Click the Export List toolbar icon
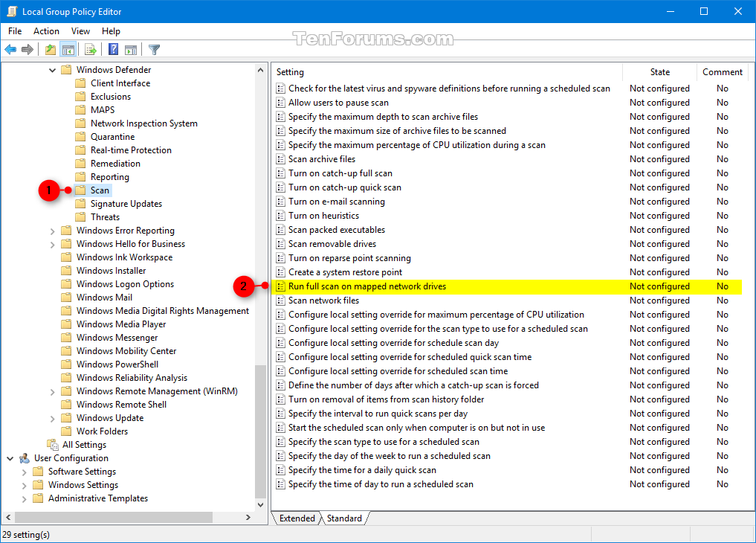756x543 pixels. tap(90, 49)
